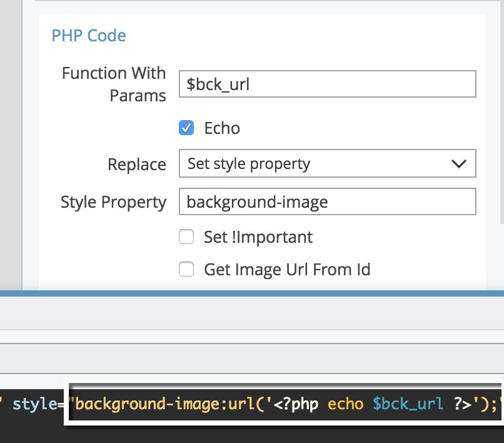The image size is (504, 443).
Task: Open the Replace dropdown
Action: tap(327, 163)
